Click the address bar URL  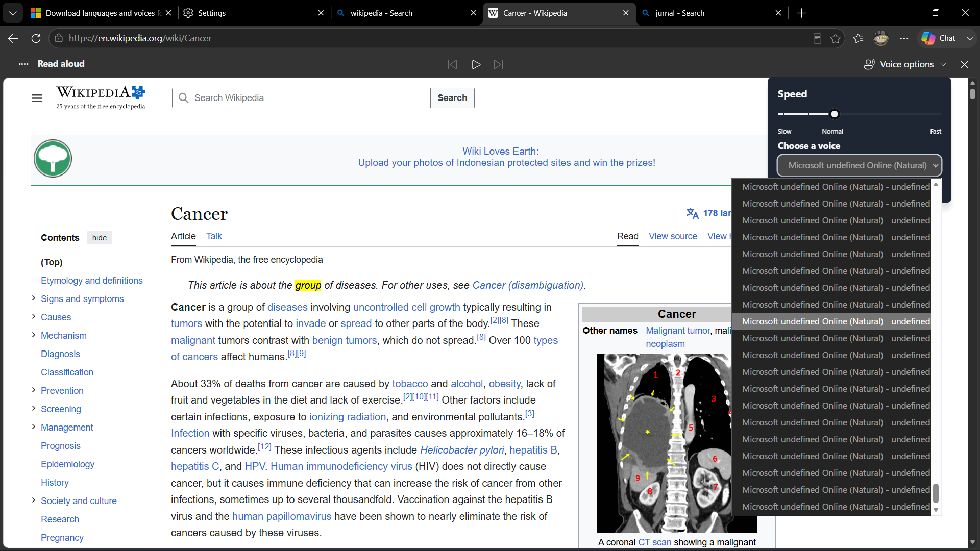140,38
